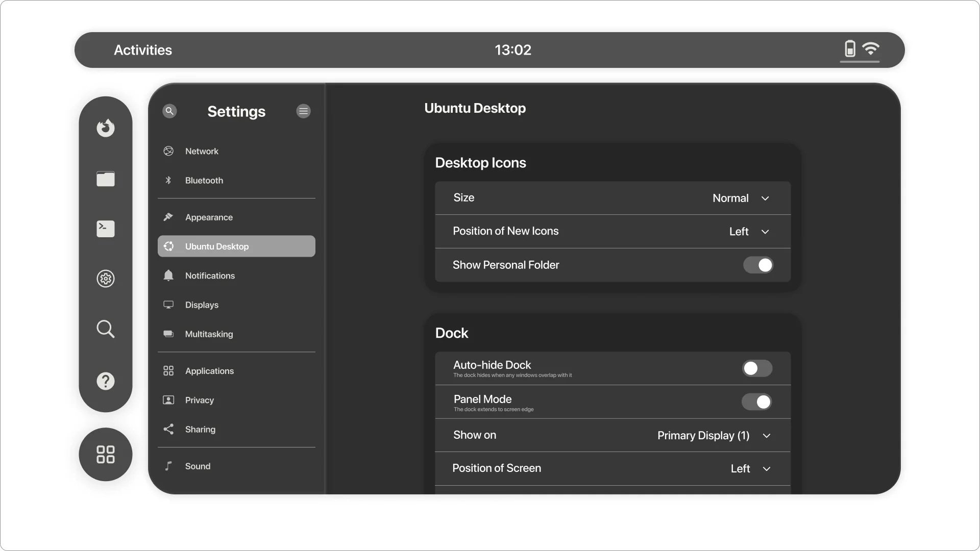This screenshot has width=980, height=551.
Task: Click the Size row label
Action: [464, 197]
